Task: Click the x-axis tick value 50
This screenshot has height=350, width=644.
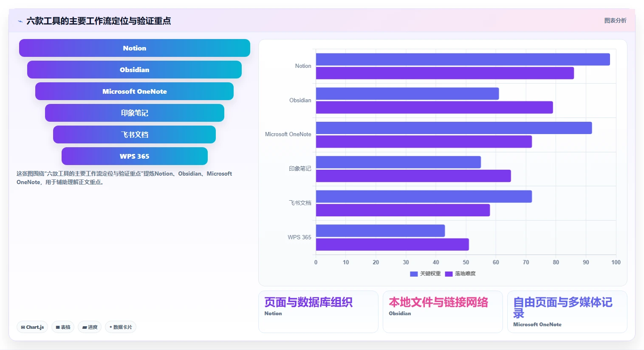Action: 466,262
